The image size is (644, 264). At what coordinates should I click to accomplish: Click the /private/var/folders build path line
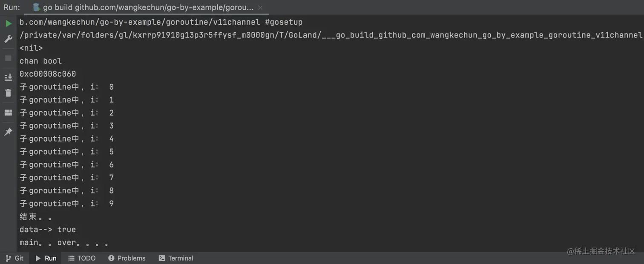(331, 35)
